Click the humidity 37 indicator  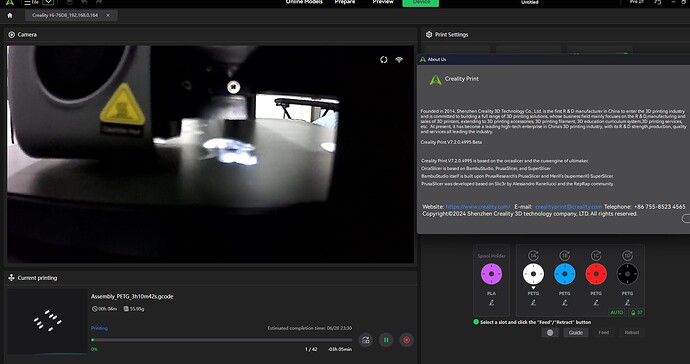pos(636,313)
